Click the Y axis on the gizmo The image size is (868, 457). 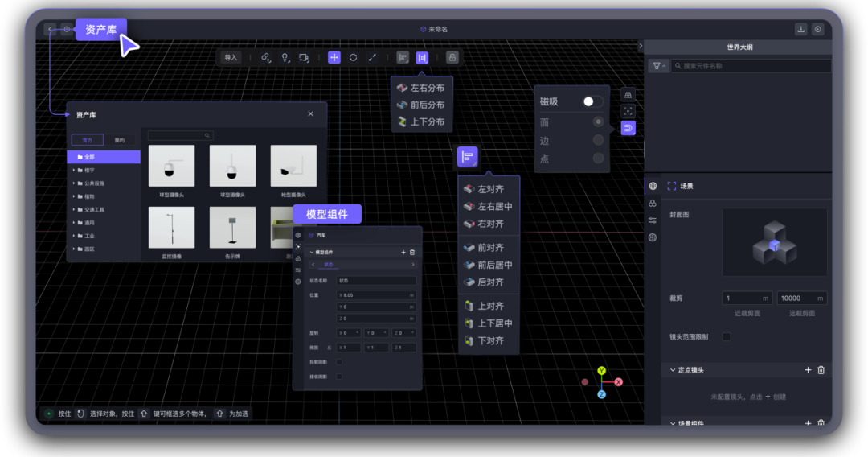pos(602,371)
